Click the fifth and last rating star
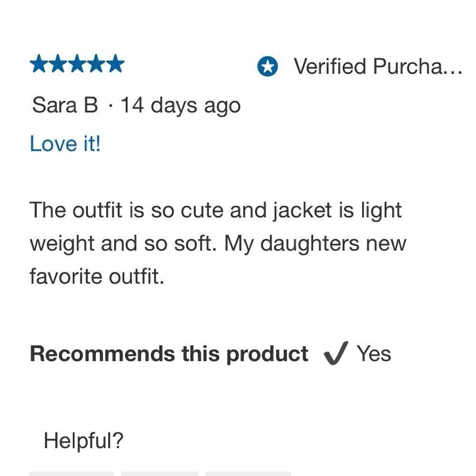The height and width of the screenshot is (476, 476). point(115,64)
